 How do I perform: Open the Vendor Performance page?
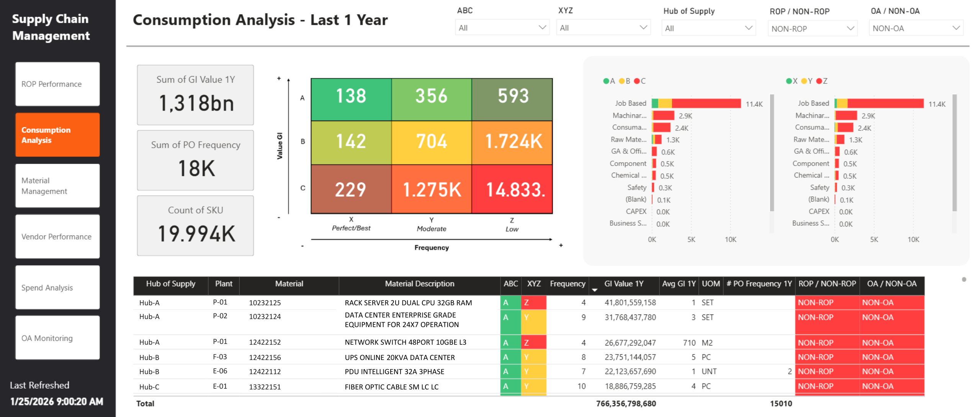(57, 236)
